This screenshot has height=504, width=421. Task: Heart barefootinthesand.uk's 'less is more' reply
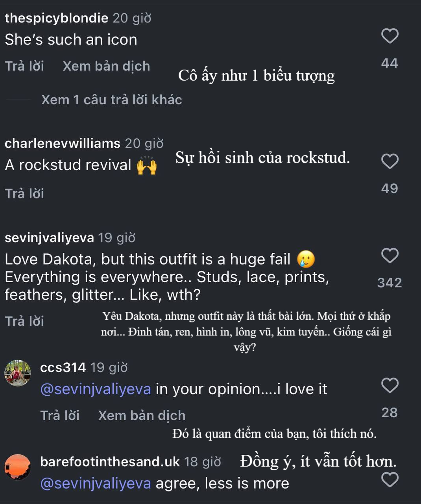coord(390,480)
